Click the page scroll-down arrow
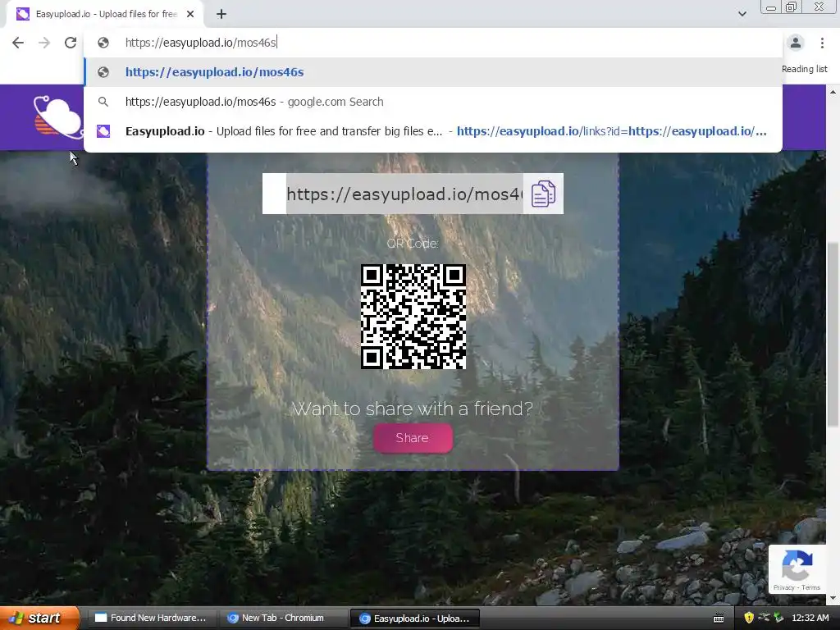 tap(833, 598)
